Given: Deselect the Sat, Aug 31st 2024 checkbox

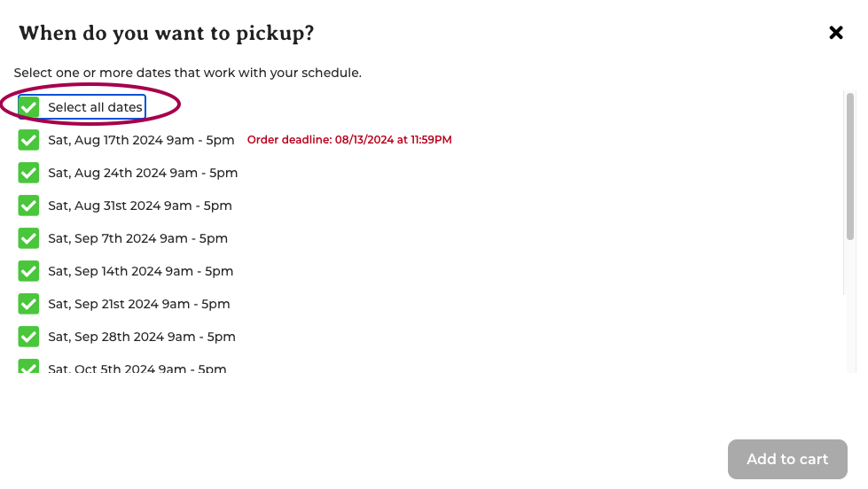Looking at the screenshot, I should (x=28, y=206).
